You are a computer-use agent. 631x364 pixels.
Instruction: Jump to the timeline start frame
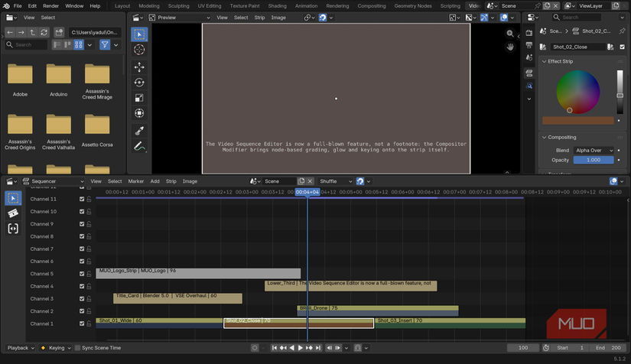[x=274, y=348]
